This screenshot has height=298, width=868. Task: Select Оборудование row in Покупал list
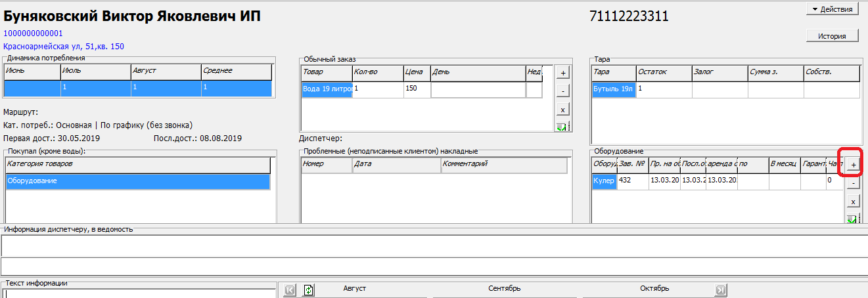[138, 181]
